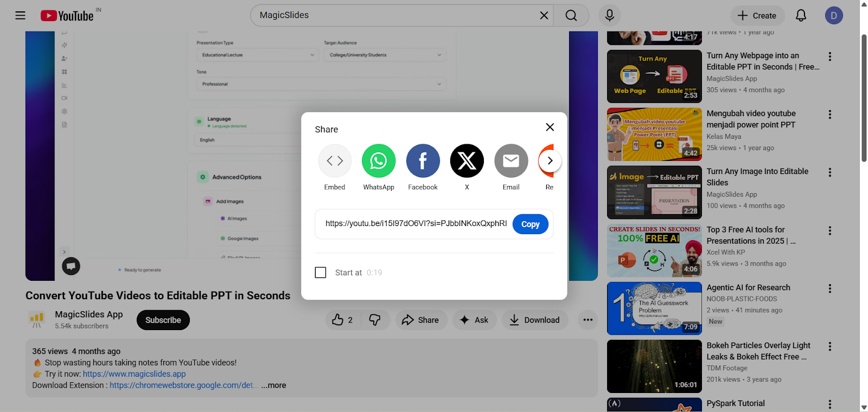Play Top 3 Free AI tools thumbnail
Screen dimensions: 868x412
654,250
